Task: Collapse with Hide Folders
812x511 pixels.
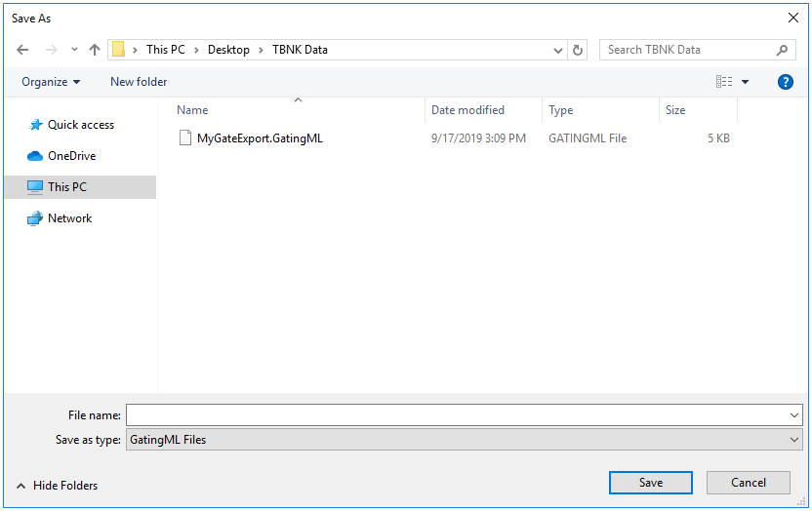Action: 57,485
